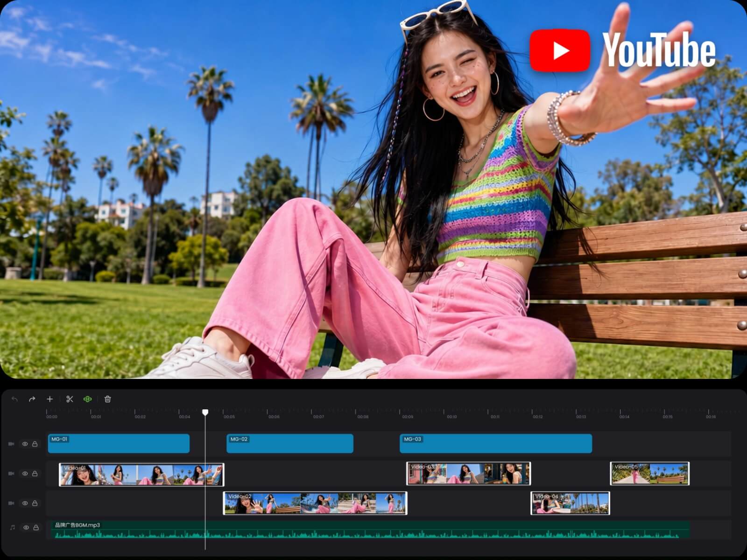Select the MG-03 clip
The width and height of the screenshot is (747, 560).
(x=496, y=443)
